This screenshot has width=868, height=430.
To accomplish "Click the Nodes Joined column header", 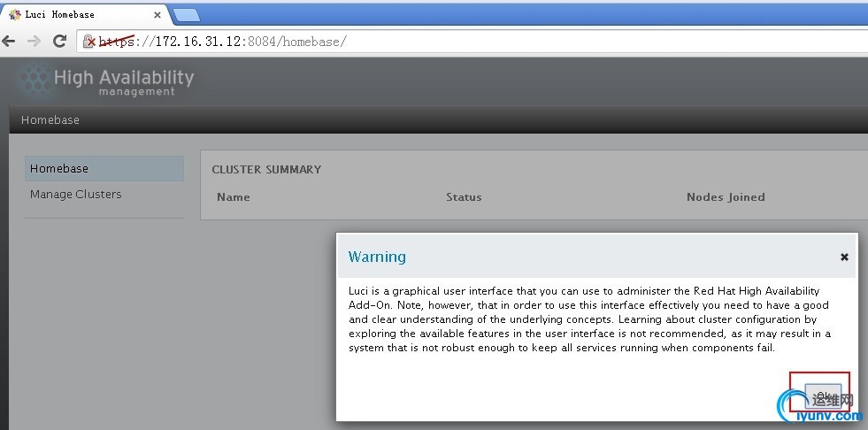I will [x=726, y=197].
